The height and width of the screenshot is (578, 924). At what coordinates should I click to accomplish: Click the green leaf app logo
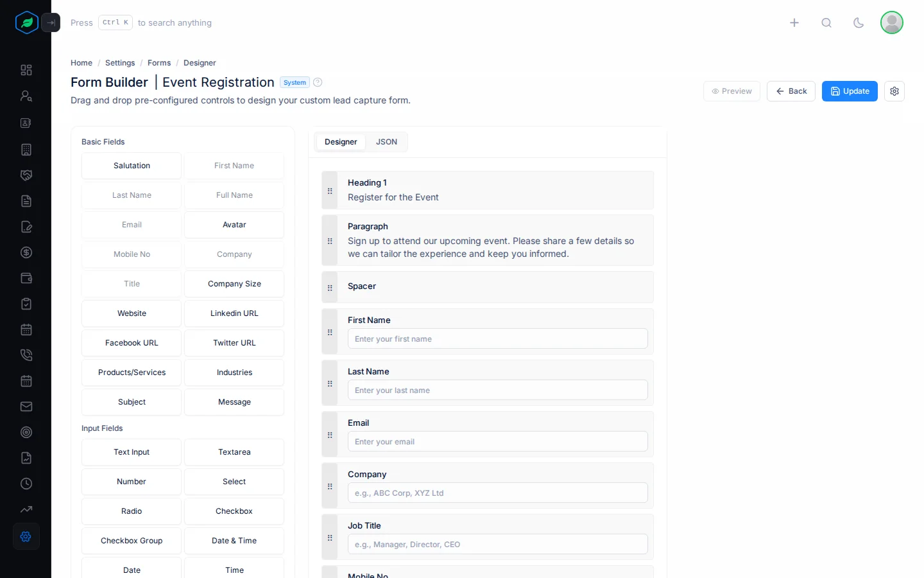(x=26, y=22)
